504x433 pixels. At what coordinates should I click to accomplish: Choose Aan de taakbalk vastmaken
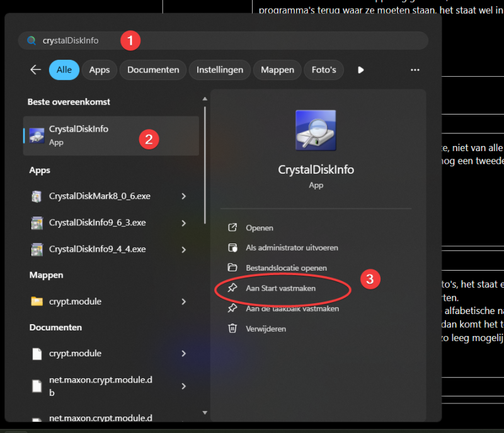click(x=292, y=308)
